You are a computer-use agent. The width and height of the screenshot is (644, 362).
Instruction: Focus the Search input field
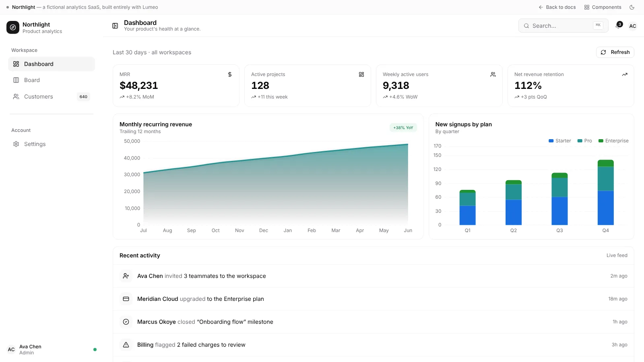coord(563,26)
